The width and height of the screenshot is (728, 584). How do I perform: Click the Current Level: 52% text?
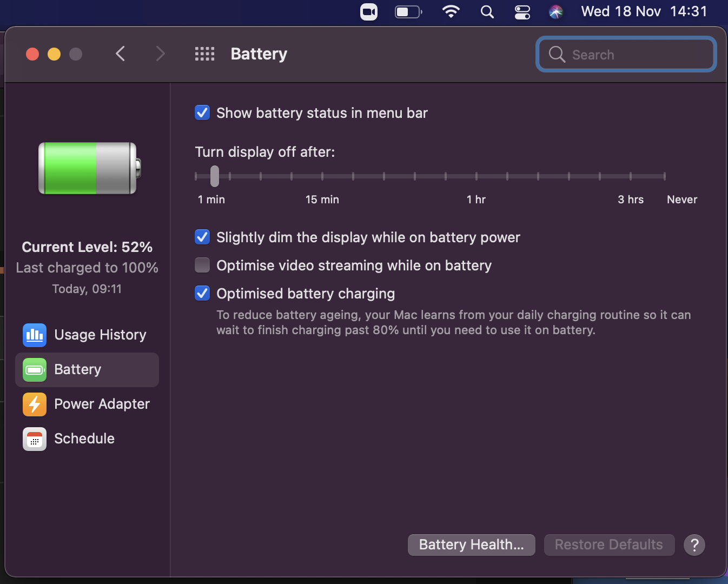(87, 247)
